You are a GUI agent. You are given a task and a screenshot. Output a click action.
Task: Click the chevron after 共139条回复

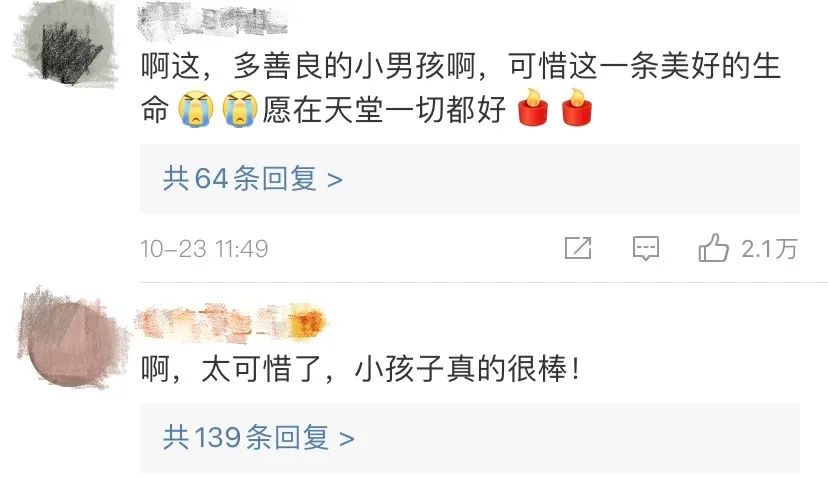[x=346, y=439]
